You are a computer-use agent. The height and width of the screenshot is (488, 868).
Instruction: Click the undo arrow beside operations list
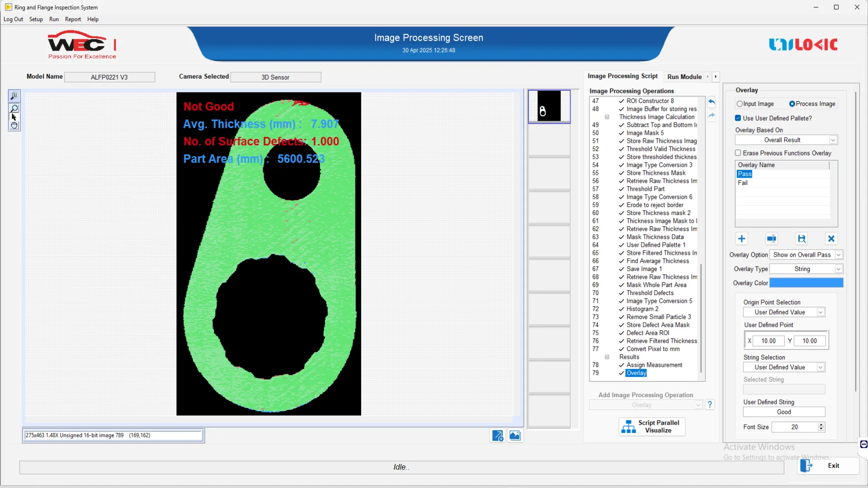pos(712,102)
